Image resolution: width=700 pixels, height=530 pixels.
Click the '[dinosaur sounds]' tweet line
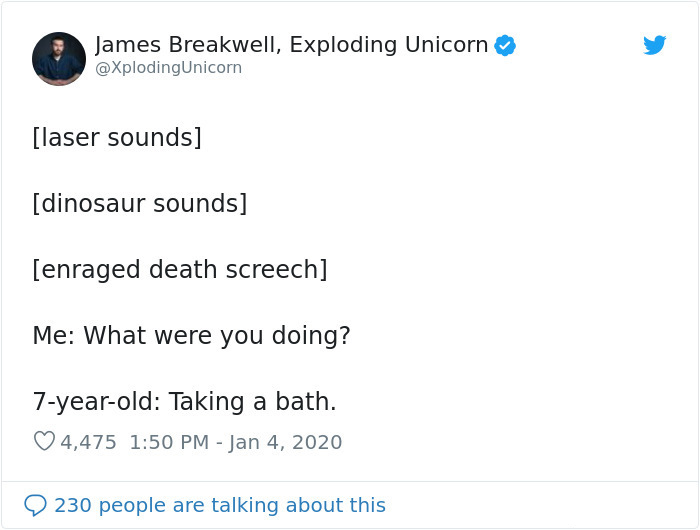pos(139,204)
